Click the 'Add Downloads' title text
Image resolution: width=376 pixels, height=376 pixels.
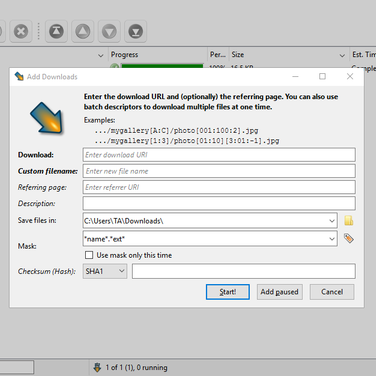(x=52, y=77)
